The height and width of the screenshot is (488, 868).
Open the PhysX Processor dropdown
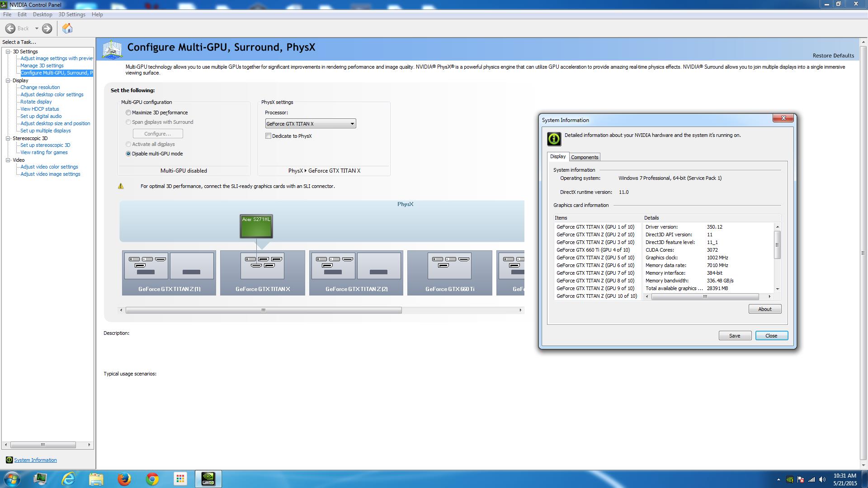[310, 124]
